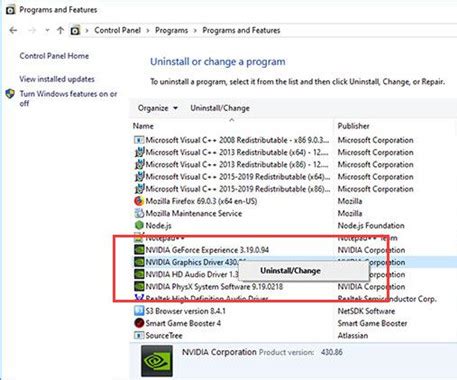This screenshot has width=457, height=380.
Task: Click the Smart Game Booster 4 icon
Action: coord(139,323)
